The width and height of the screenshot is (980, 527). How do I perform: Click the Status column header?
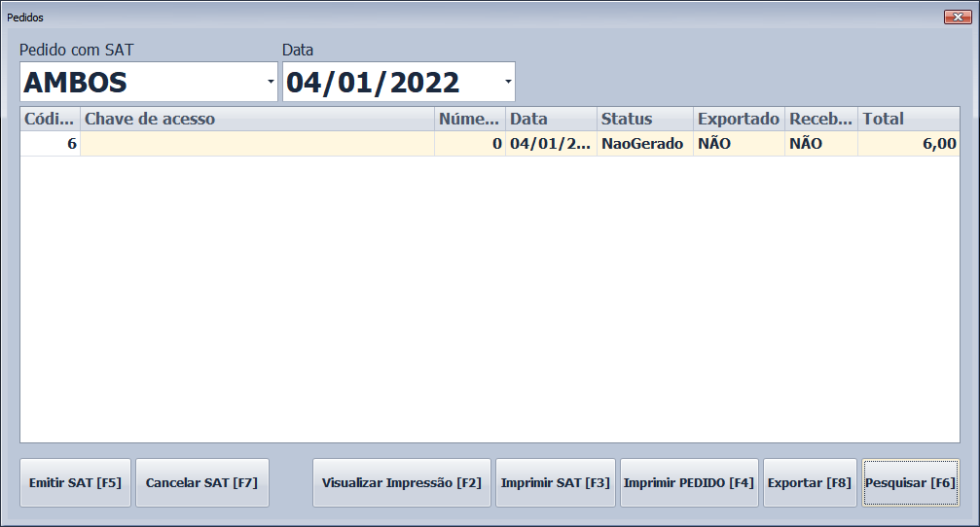pyautogui.click(x=644, y=119)
